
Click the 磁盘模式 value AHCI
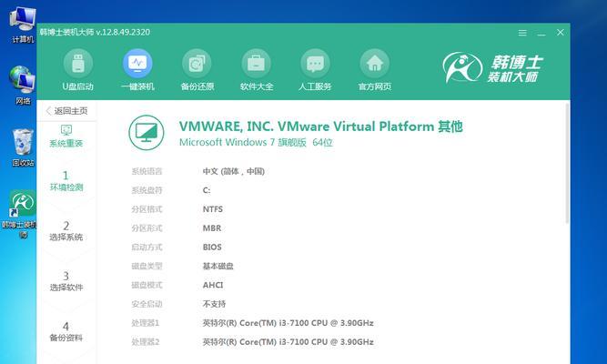(213, 285)
